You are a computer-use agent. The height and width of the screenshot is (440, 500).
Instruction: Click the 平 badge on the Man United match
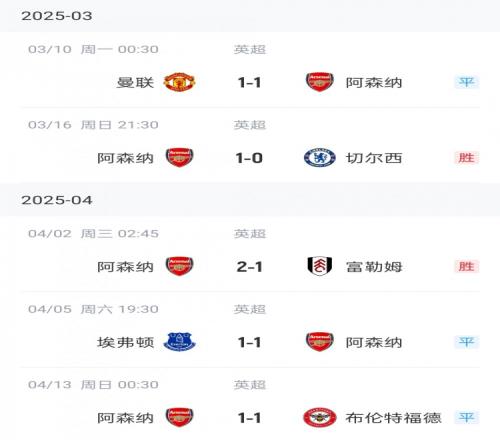[466, 82]
